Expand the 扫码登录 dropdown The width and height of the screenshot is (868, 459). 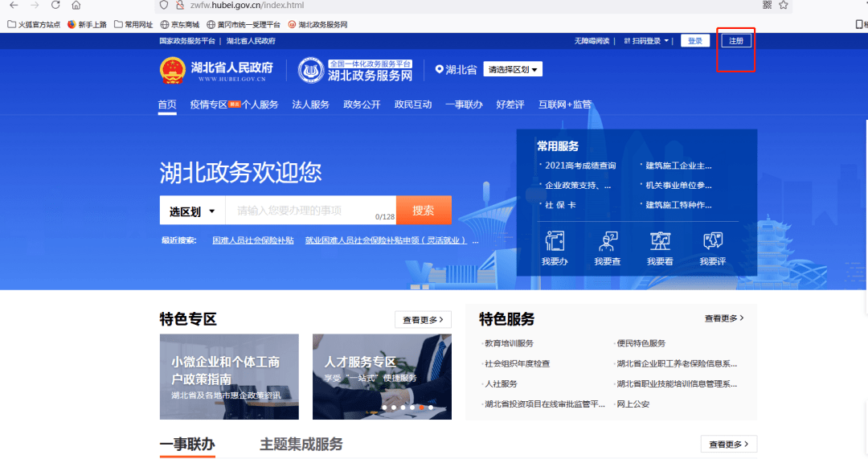click(x=646, y=41)
